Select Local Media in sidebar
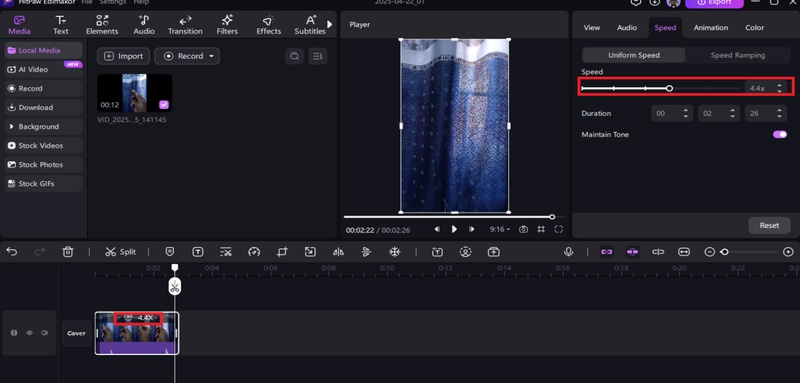800x383 pixels. click(x=43, y=50)
